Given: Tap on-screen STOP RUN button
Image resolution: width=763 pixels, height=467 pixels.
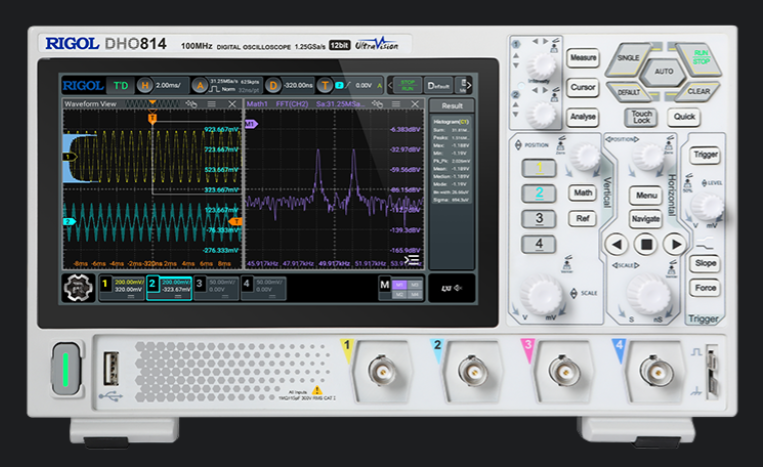Looking at the screenshot, I should [x=408, y=86].
